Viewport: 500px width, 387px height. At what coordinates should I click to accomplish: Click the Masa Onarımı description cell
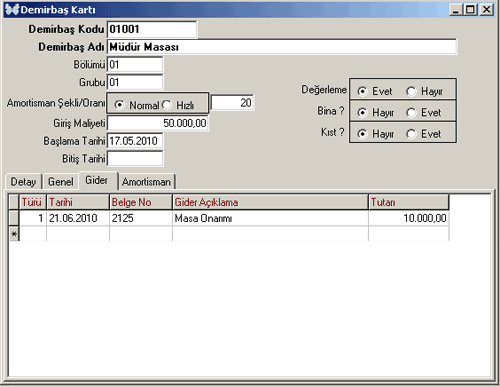(x=271, y=218)
